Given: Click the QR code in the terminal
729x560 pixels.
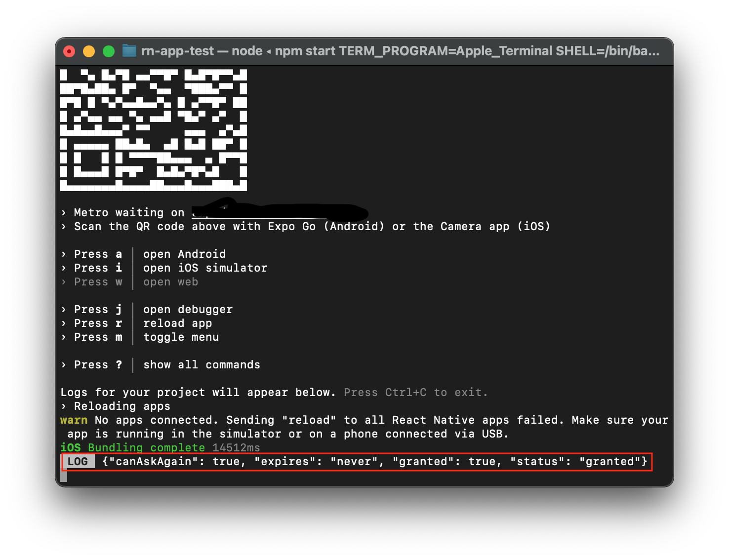Looking at the screenshot, I should click(x=154, y=130).
